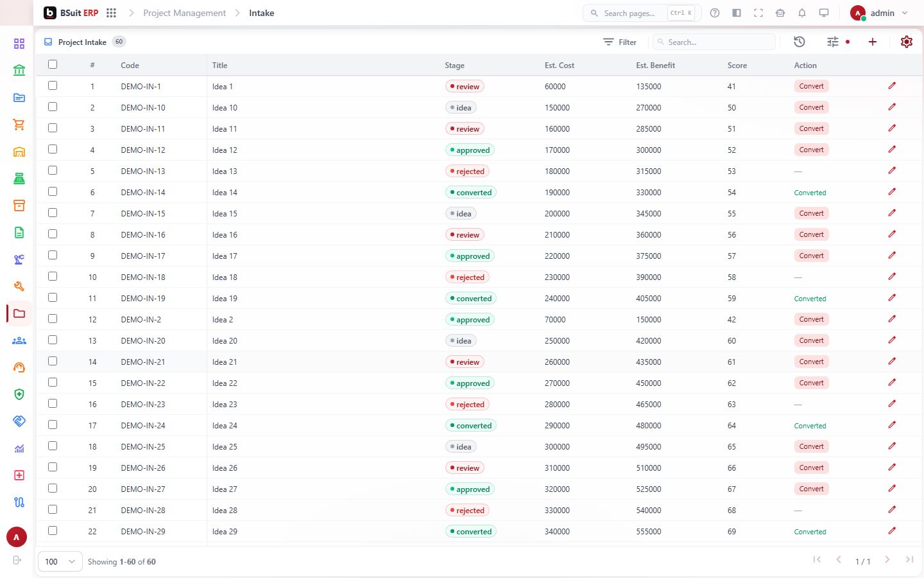Click the Converted label on the DEMO-IN-19 row
924x578 pixels.
(810, 299)
